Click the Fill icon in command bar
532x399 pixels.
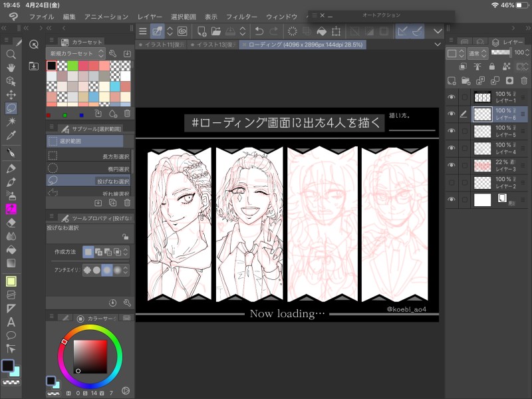tap(321, 31)
